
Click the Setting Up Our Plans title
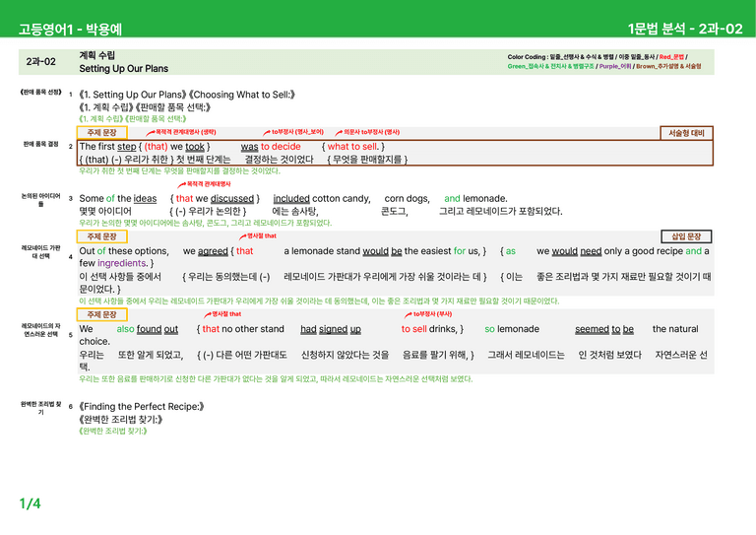click(124, 69)
